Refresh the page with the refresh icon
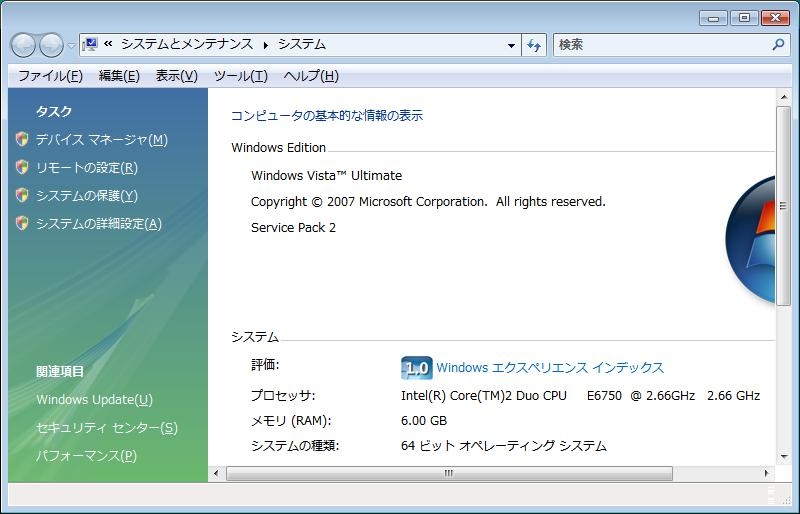Screen dimensions: 800x514 534,45
